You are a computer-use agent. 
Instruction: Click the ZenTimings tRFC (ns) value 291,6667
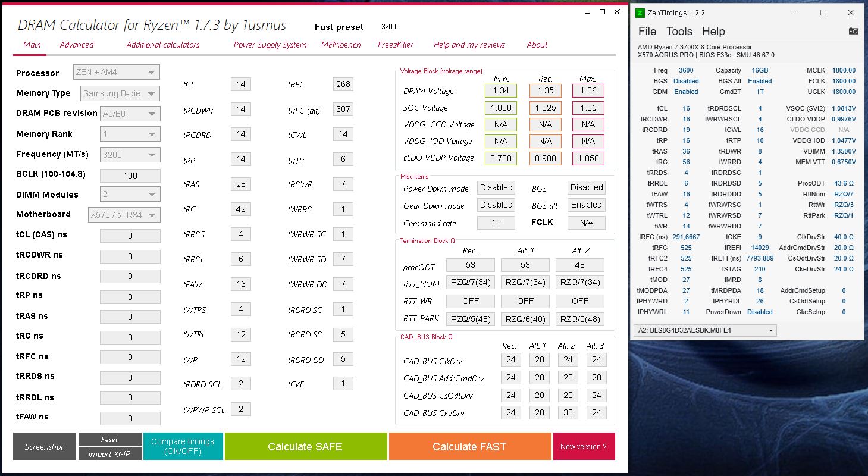tap(686, 237)
